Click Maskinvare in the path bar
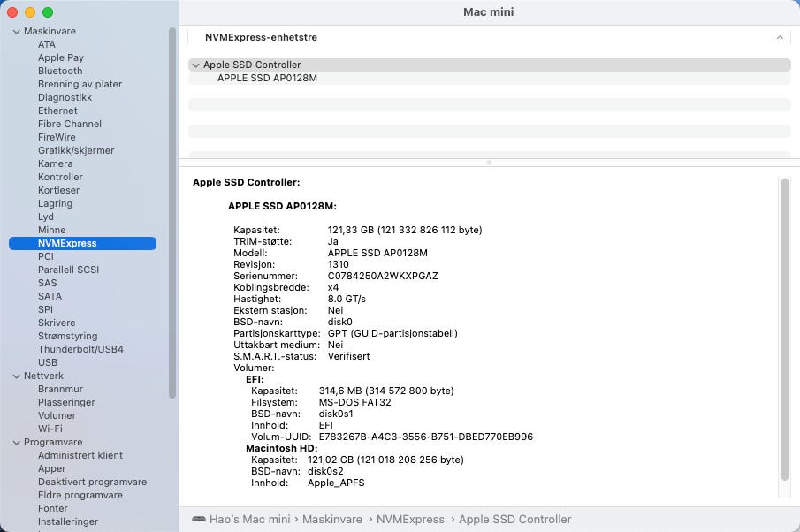 [332, 520]
